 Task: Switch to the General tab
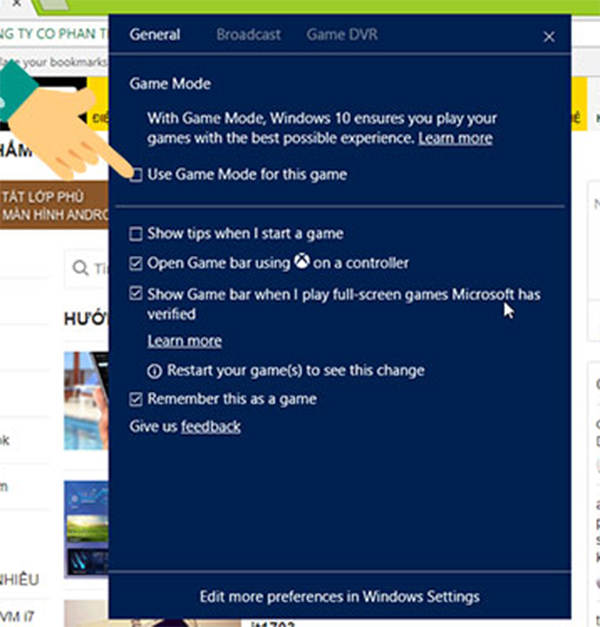coord(155,35)
